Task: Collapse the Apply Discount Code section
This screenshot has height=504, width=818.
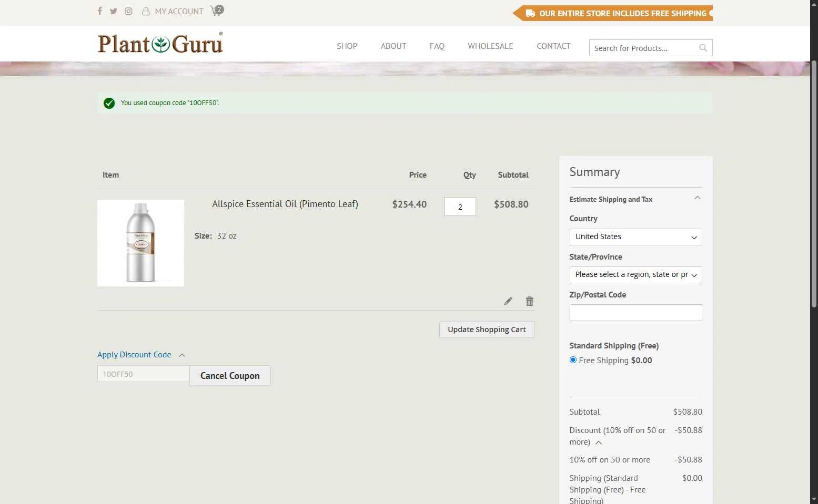Action: 141,355
